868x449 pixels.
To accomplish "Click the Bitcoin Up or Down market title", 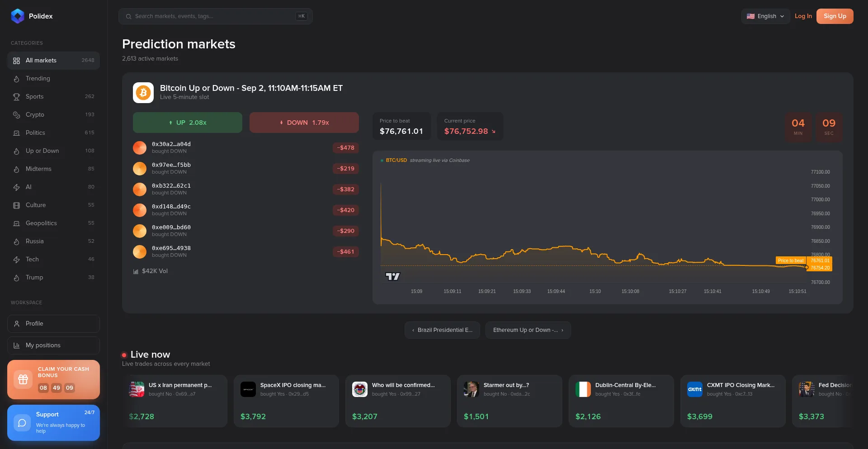I will [251, 88].
